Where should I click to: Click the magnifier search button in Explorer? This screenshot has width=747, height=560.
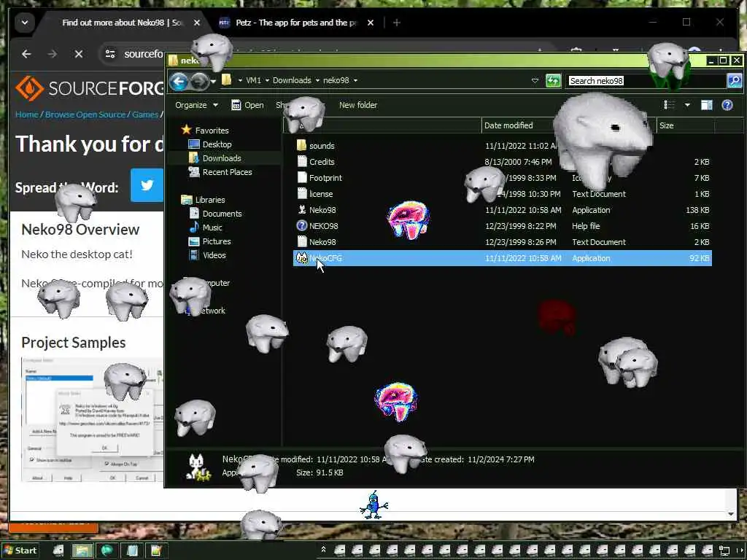[x=734, y=80]
